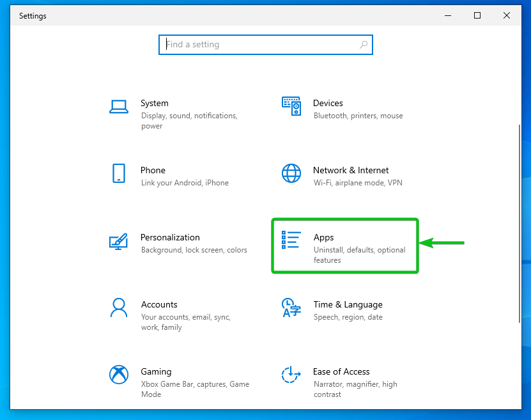Click the Gaming Xbox icon

click(x=119, y=375)
